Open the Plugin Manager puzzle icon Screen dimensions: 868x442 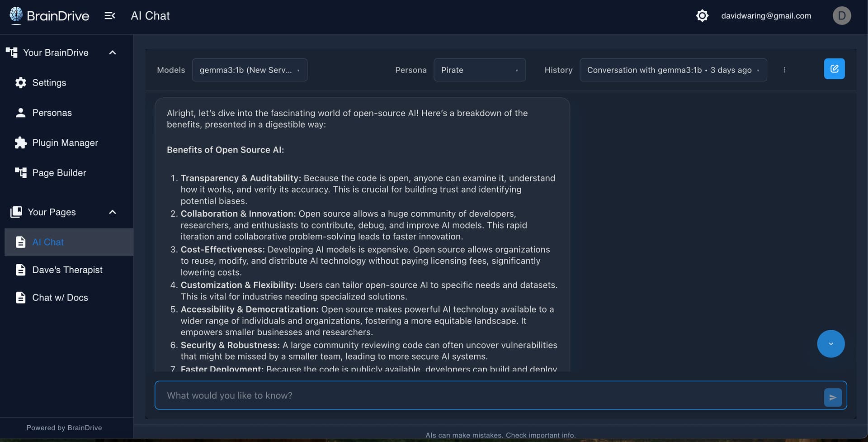coord(21,143)
